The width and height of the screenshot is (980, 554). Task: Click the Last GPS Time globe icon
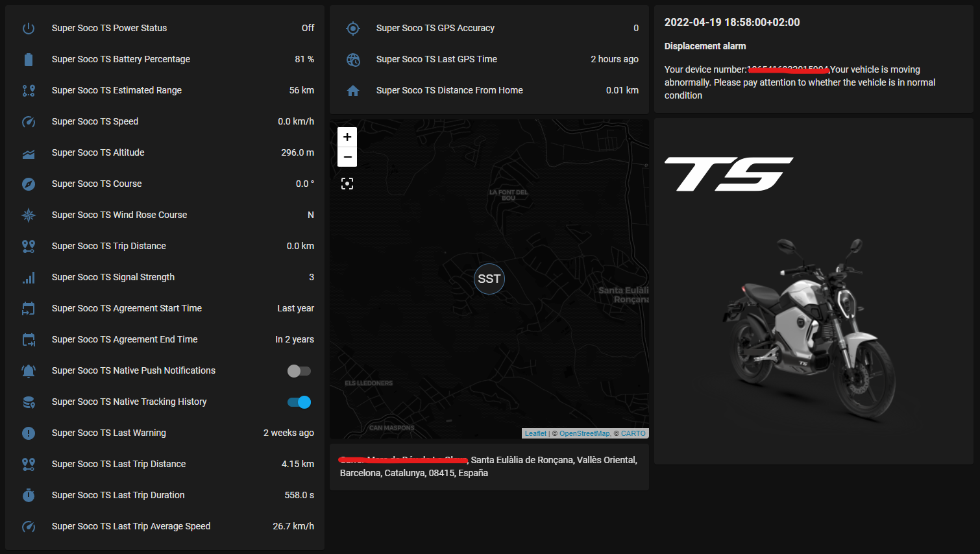tap(353, 59)
